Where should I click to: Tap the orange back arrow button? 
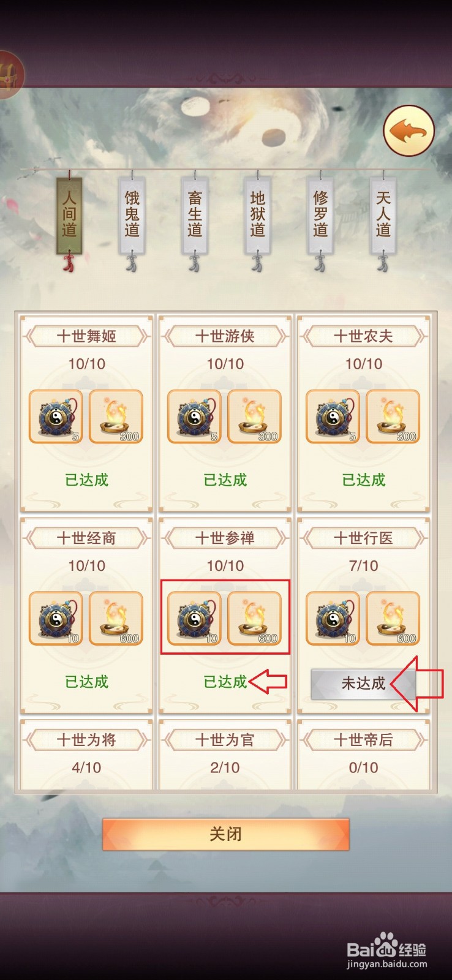pyautogui.click(x=409, y=130)
